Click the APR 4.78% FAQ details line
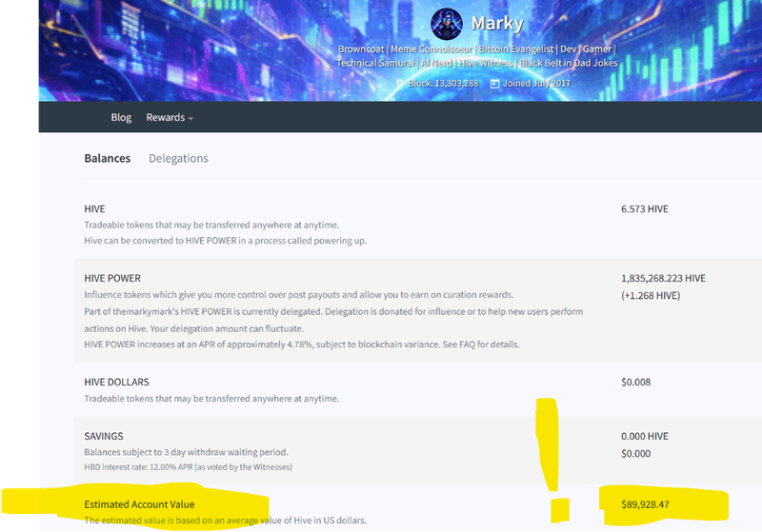The image size is (762, 532). [302, 345]
